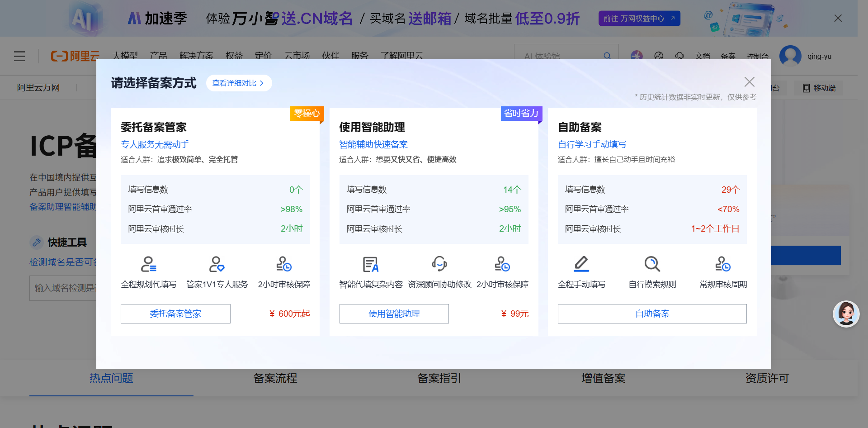Click the <70% pass rate value
868x428 pixels.
(728, 209)
